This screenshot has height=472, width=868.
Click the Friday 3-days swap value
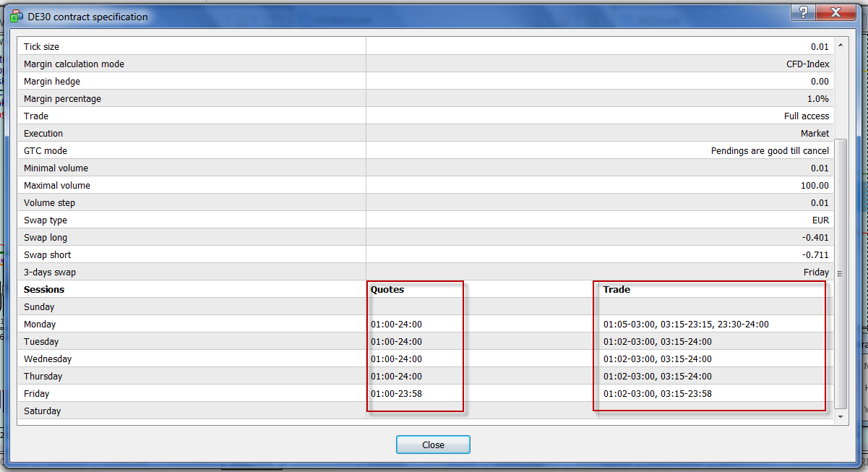[817, 272]
